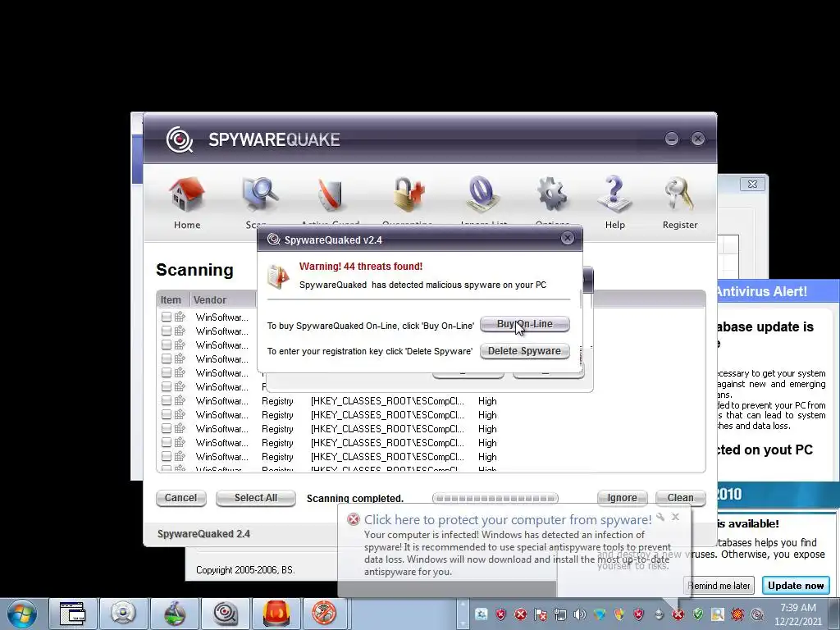The width and height of the screenshot is (840, 630).
Task: Click 'Copyright 2005-2006, BS.' text
Action: pos(245,570)
